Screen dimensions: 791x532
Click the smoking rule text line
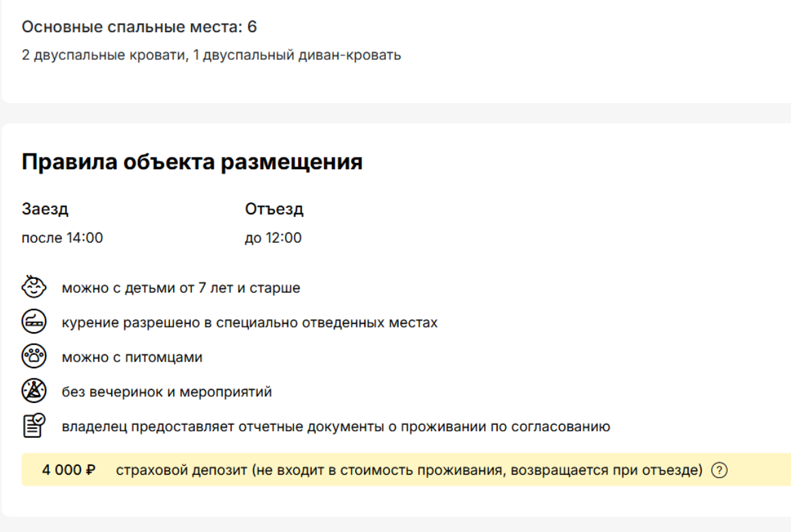250,323
